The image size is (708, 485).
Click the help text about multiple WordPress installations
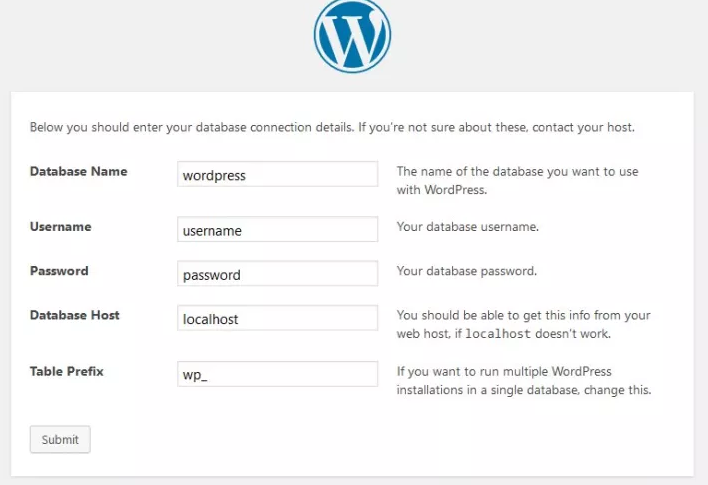coord(524,380)
